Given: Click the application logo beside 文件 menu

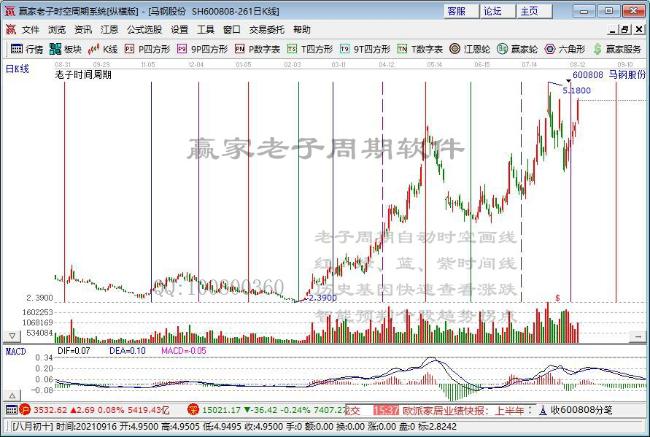Looking at the screenshot, I should point(11,29).
